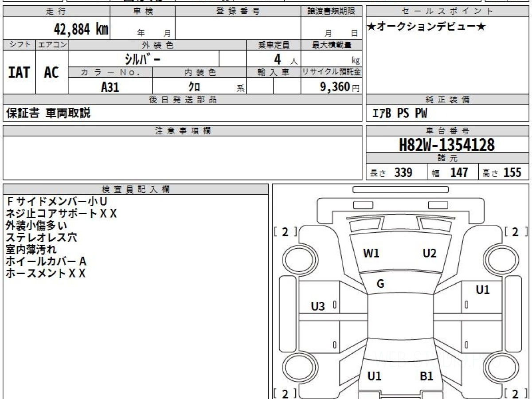The image size is (532, 399).
Task: Select the Fサイドメンバー小U note
Action: tap(57, 202)
